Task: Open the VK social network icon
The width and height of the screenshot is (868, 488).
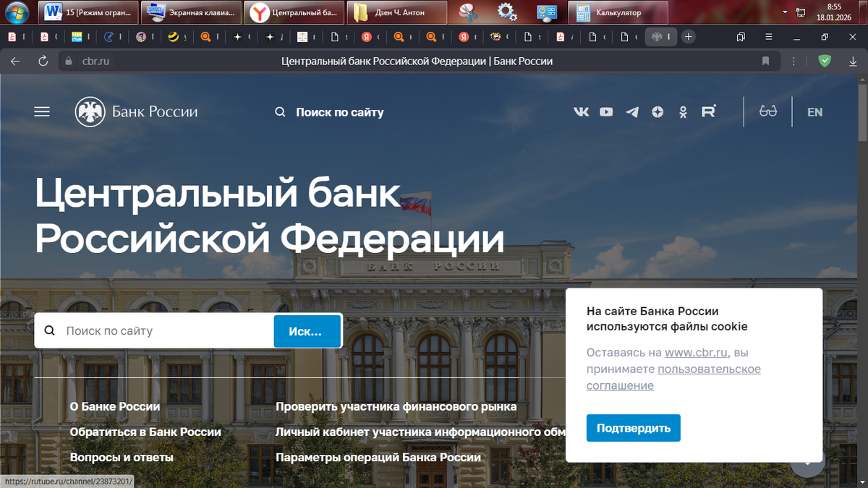Action: (582, 112)
